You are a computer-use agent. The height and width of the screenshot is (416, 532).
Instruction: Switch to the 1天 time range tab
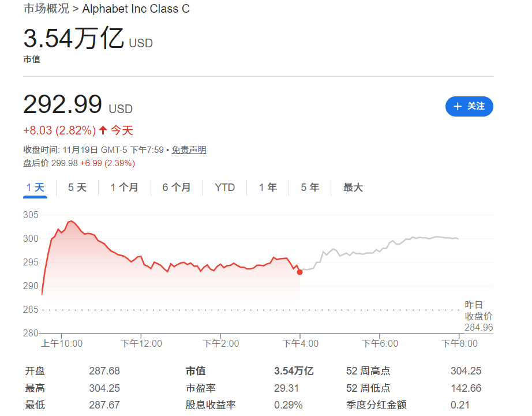coord(35,187)
